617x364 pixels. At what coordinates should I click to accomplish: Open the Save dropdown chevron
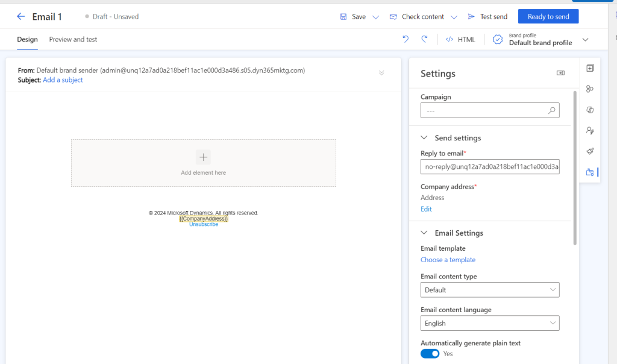click(376, 17)
